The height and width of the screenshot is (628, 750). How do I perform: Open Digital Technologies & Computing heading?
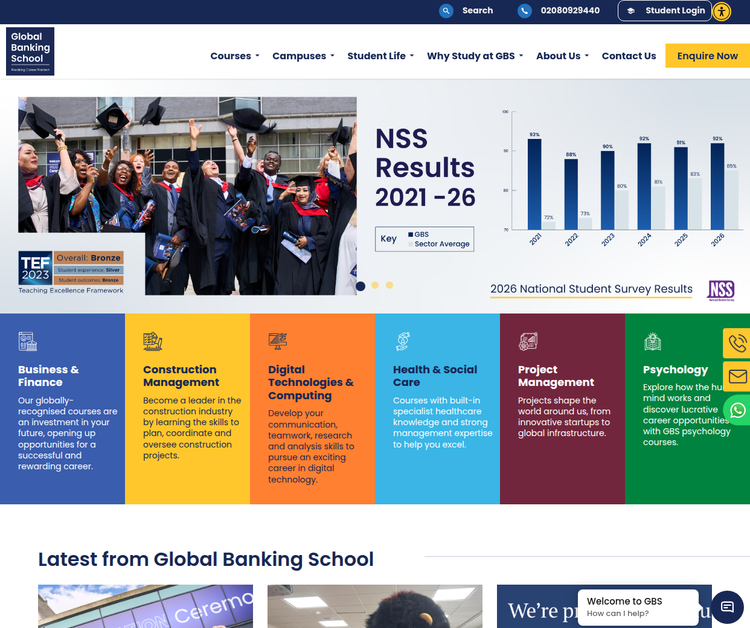pos(311,382)
